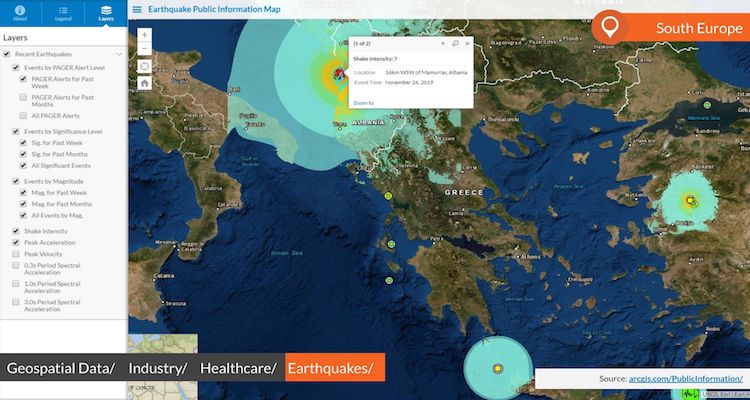The height and width of the screenshot is (400, 750).
Task: Click the 'November 26, 2019' event time
Action: pyautogui.click(x=409, y=83)
